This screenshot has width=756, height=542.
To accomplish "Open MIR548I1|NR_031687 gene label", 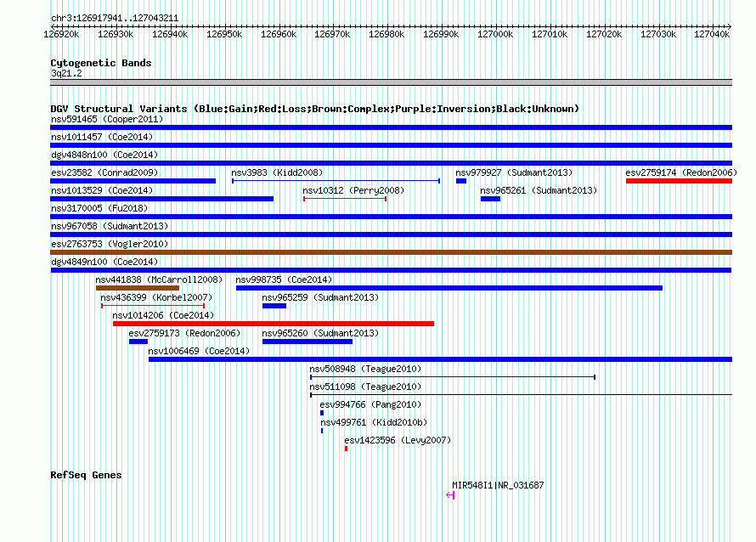I will point(498,485).
